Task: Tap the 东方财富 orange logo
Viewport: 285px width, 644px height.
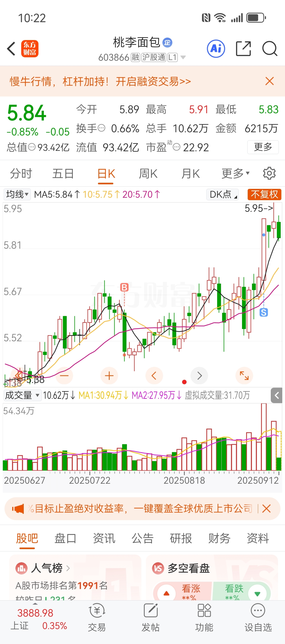Action: [x=30, y=48]
